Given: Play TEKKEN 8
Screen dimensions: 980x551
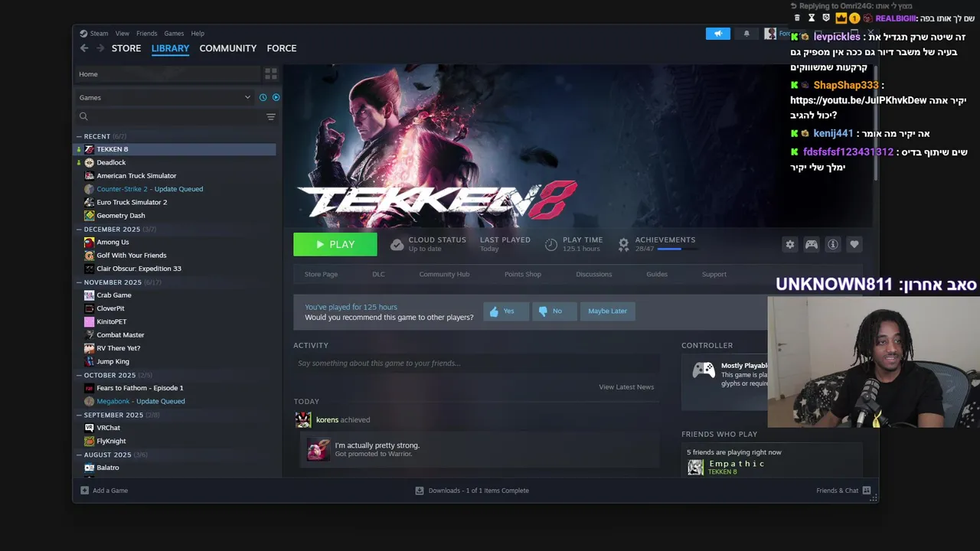Looking at the screenshot, I should [x=335, y=244].
